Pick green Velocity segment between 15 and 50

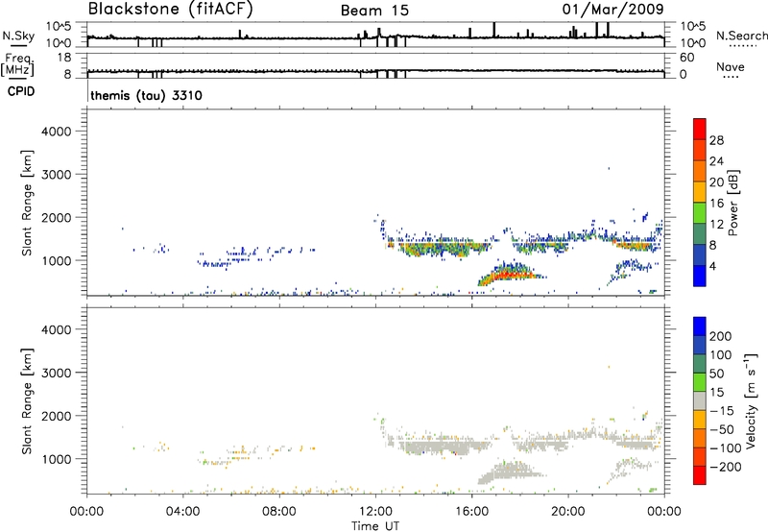pos(700,382)
